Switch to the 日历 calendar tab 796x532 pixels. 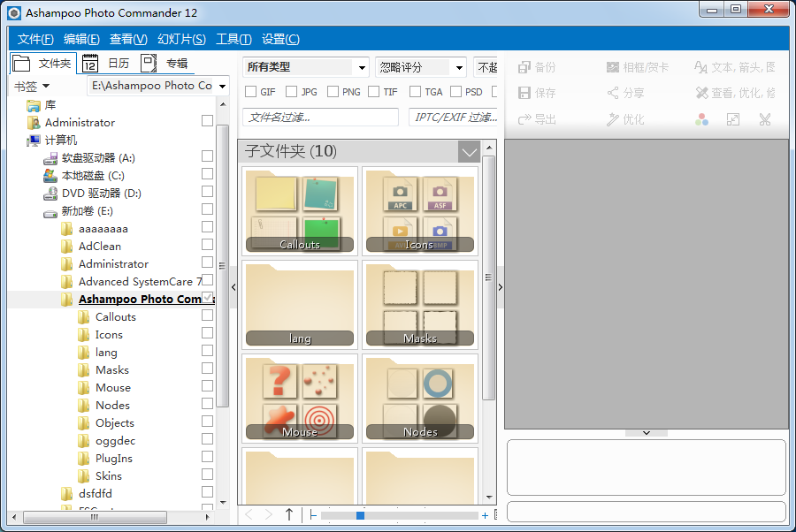[106, 63]
